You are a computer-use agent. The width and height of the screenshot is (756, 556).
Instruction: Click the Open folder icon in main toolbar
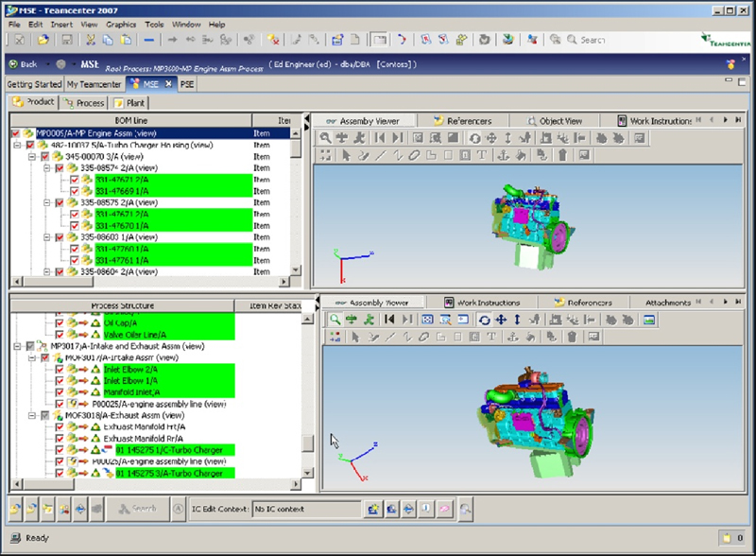click(x=43, y=40)
